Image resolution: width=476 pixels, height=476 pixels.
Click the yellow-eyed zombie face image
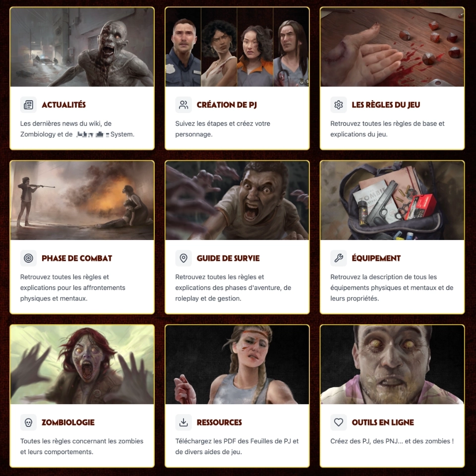(392, 364)
